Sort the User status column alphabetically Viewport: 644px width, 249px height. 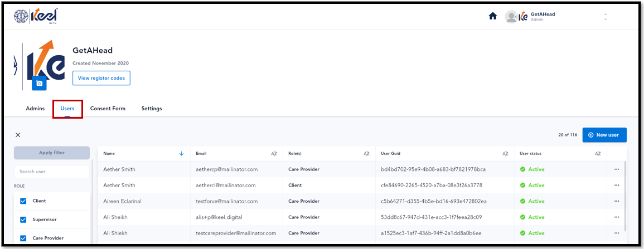pyautogui.click(x=598, y=153)
